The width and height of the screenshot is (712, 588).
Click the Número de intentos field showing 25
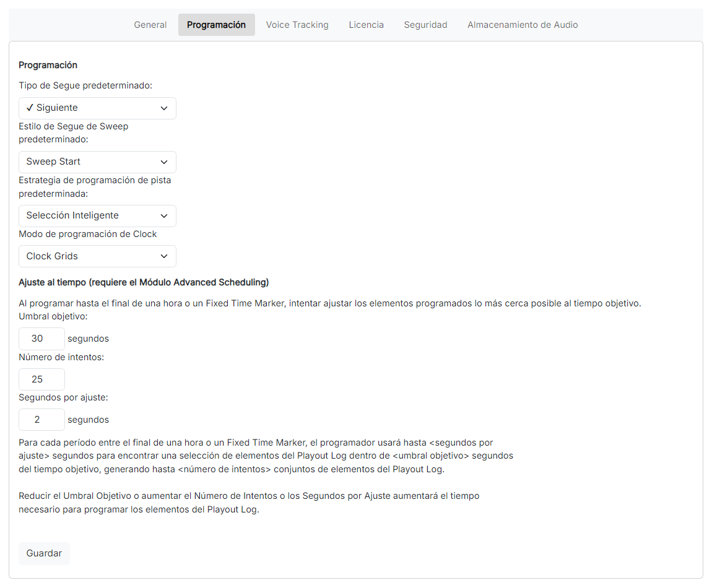tap(41, 379)
